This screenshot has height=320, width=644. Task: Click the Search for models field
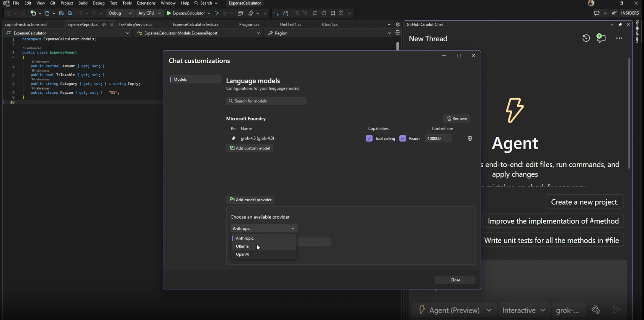266,101
